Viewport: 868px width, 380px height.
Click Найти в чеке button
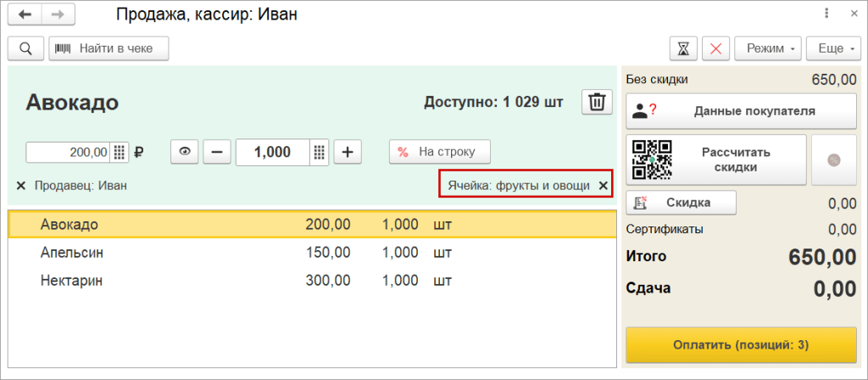point(108,48)
